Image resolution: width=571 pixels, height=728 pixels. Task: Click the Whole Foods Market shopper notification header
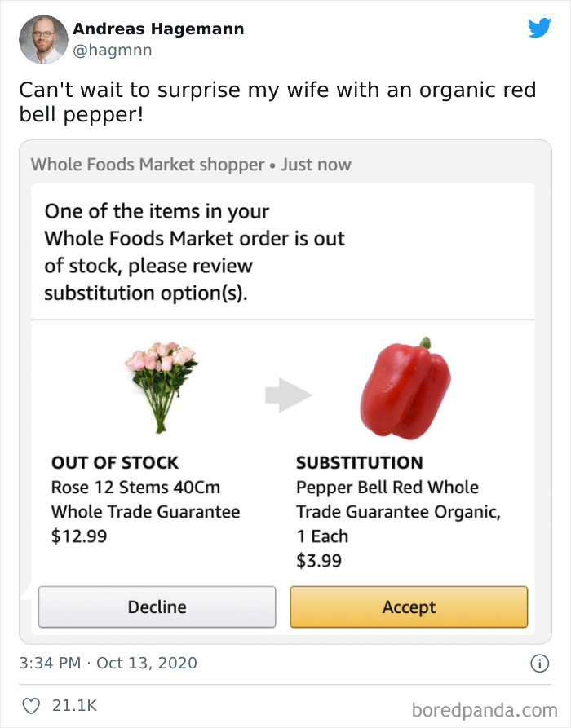190,164
